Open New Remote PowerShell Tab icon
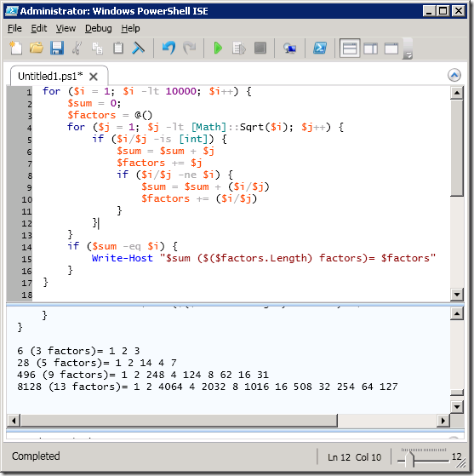This screenshot has width=474, height=476. (x=290, y=48)
